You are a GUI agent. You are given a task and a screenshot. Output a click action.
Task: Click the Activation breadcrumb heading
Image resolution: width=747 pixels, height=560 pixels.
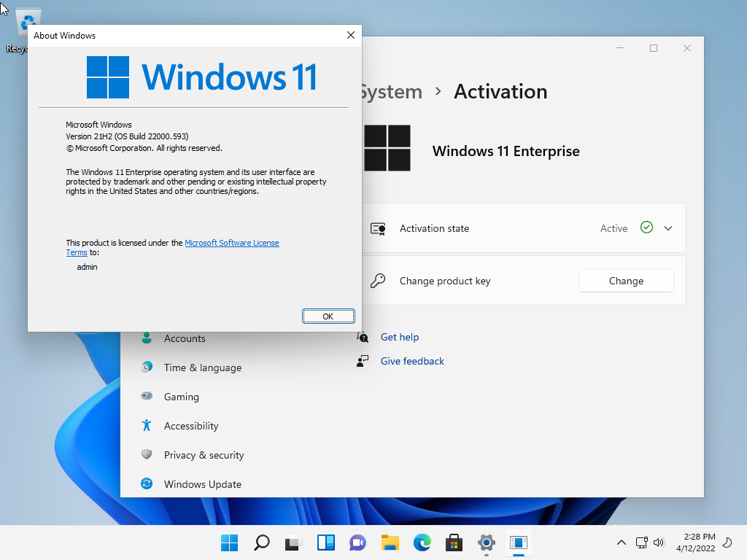coord(500,91)
